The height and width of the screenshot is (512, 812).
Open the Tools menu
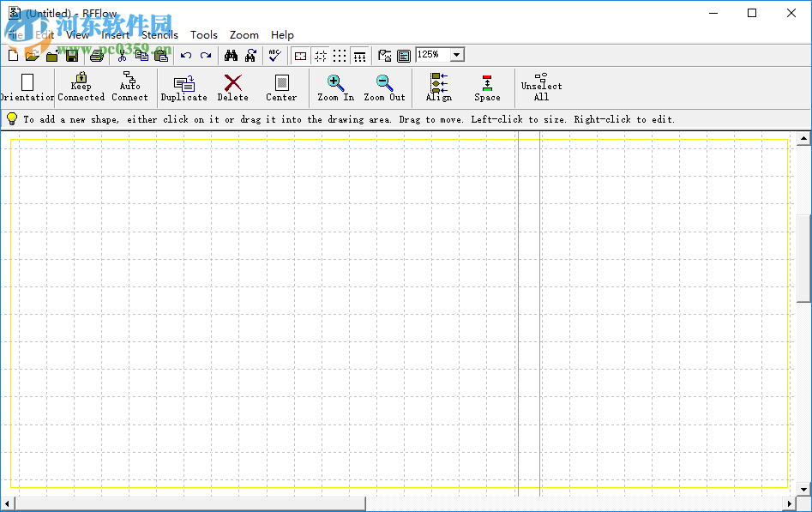click(x=204, y=34)
